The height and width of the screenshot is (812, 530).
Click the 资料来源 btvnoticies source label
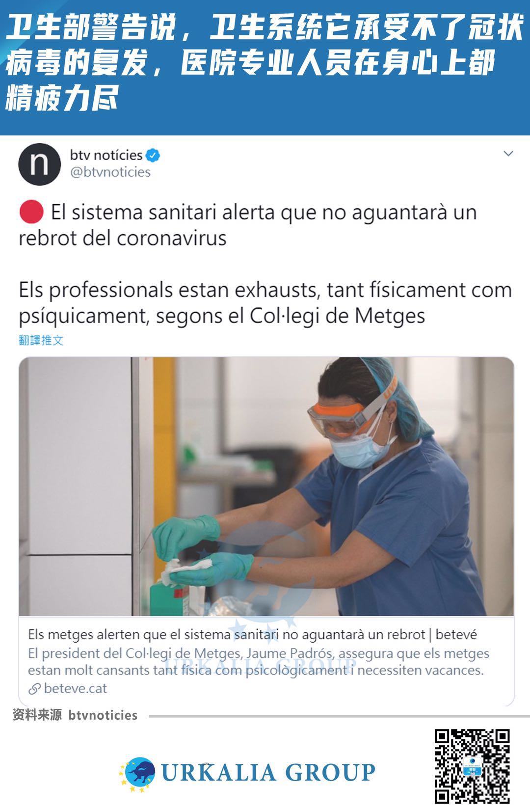[x=75, y=715]
